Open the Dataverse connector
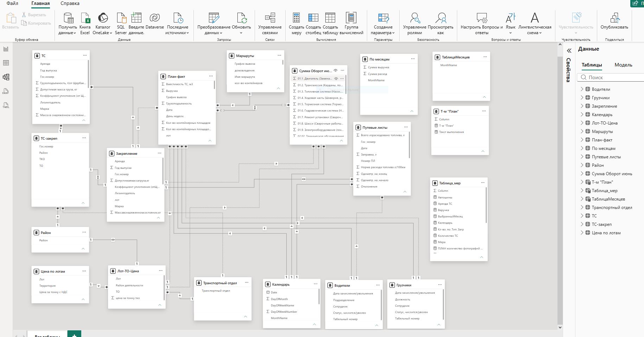The image size is (644, 337). point(155,21)
